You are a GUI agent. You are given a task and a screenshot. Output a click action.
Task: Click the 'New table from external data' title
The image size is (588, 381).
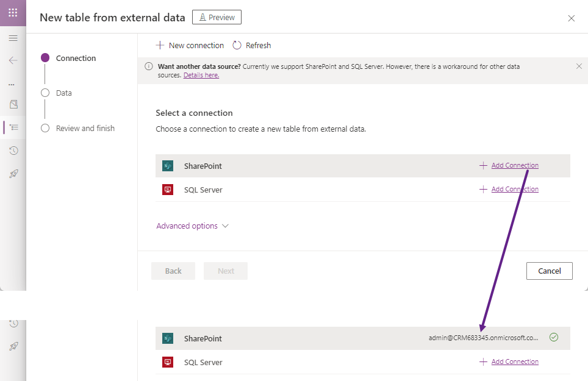[x=112, y=18]
